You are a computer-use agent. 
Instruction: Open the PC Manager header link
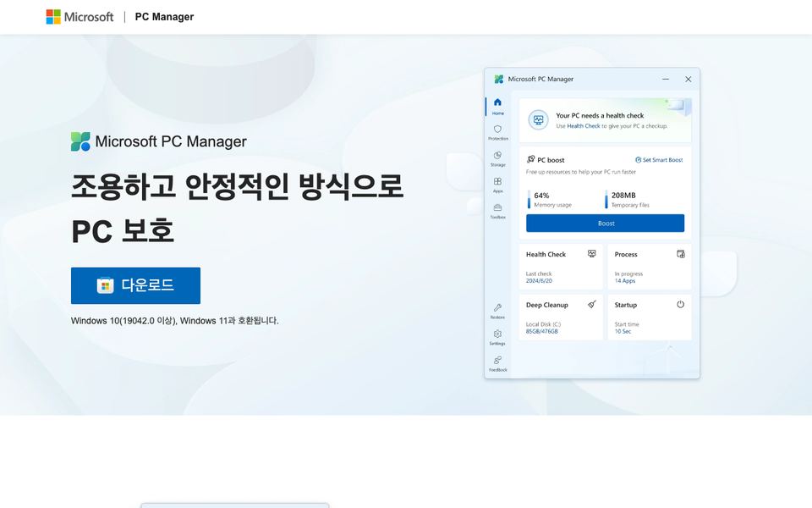click(164, 17)
